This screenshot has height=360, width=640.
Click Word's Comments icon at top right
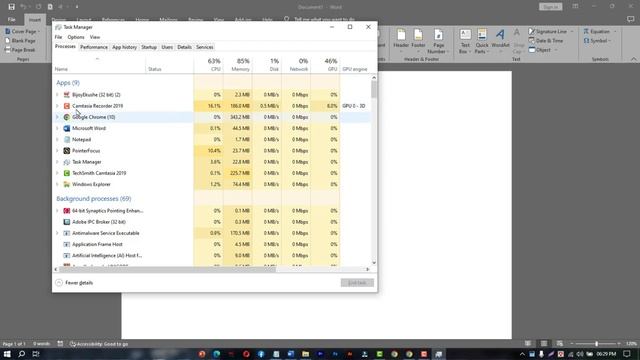[631, 19]
